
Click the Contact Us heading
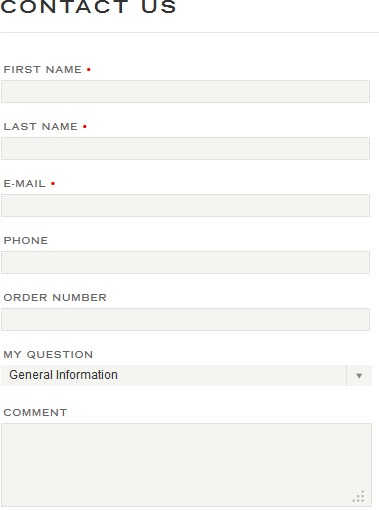[88, 7]
